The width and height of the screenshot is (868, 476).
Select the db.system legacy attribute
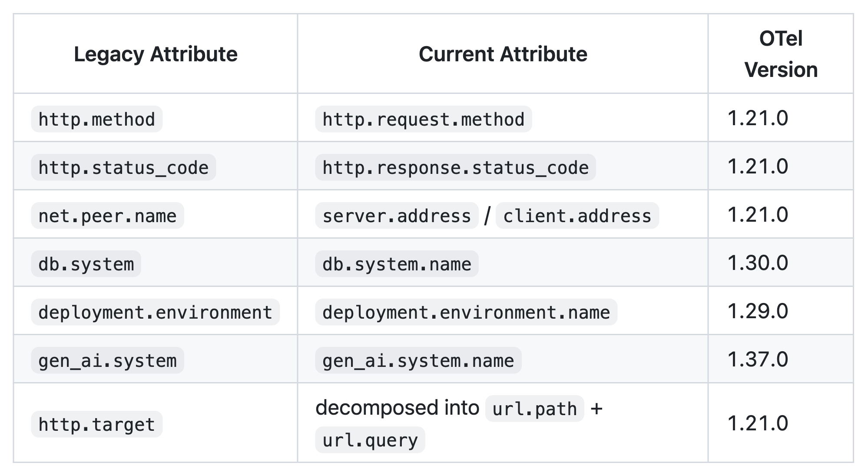point(86,264)
